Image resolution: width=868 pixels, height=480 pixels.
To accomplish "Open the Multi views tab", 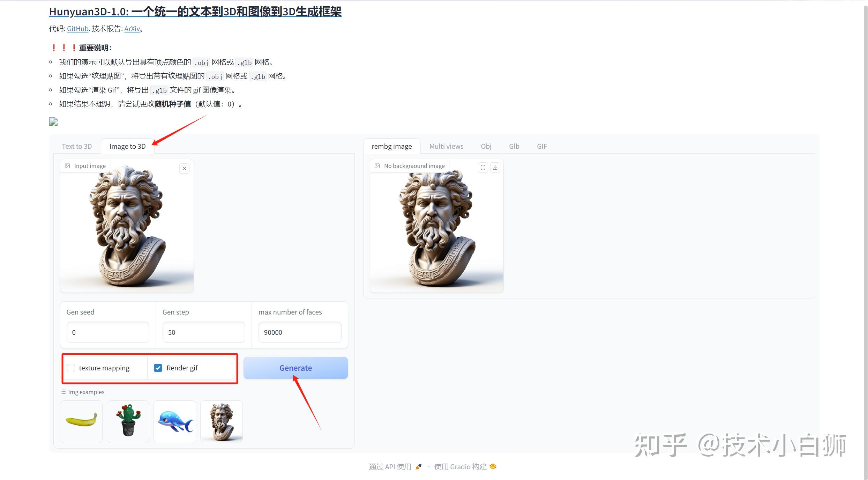I will (447, 146).
